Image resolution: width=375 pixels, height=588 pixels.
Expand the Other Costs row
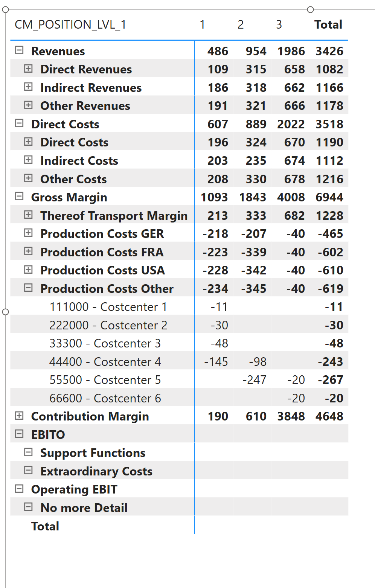click(x=28, y=178)
